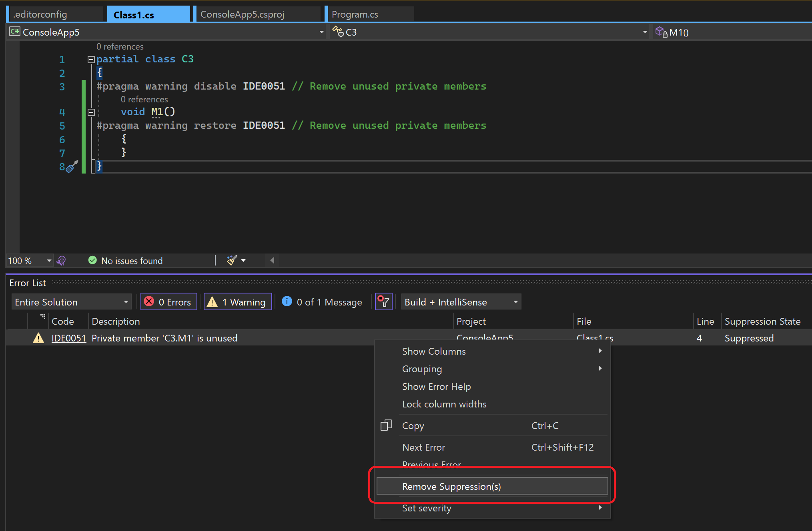Toggle the 0 of 1 Message filter
Screen dimensions: 812x531
322,302
